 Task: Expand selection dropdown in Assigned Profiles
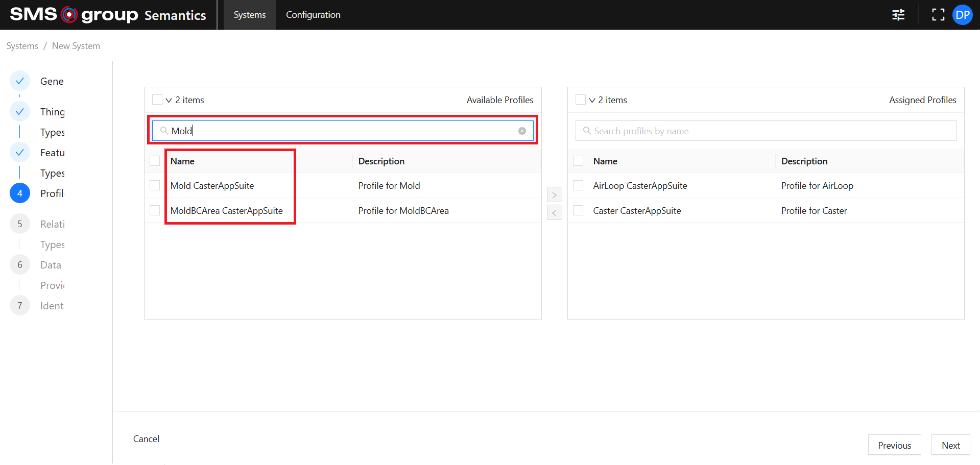pos(592,101)
